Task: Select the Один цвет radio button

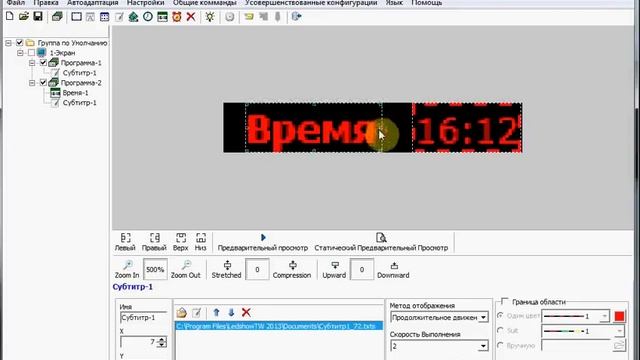Action: (500, 316)
